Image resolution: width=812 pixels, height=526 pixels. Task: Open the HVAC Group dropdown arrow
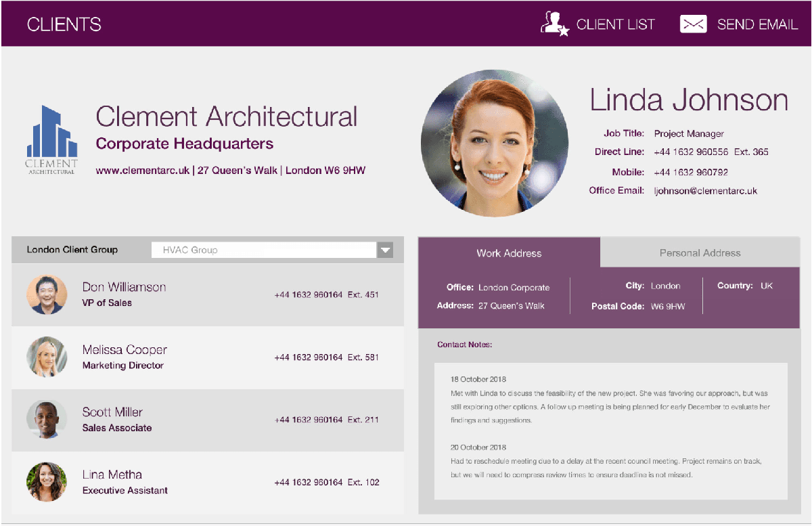[x=384, y=250]
